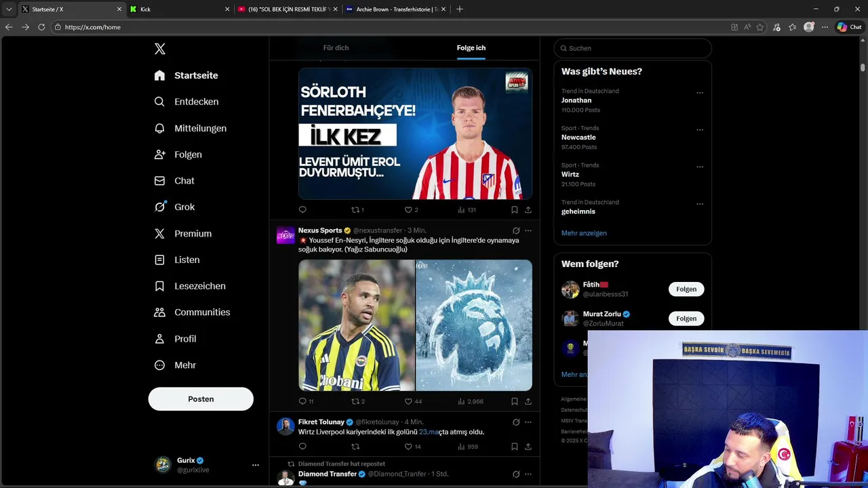The width and height of the screenshot is (868, 488).
Task: Reply to the Sörloth post
Action: pos(302,210)
